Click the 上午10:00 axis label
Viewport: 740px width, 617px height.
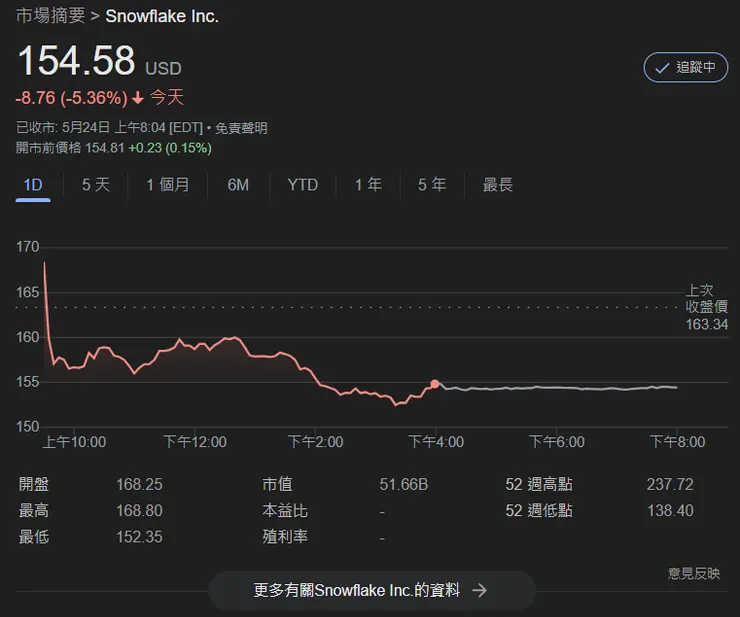tap(74, 442)
